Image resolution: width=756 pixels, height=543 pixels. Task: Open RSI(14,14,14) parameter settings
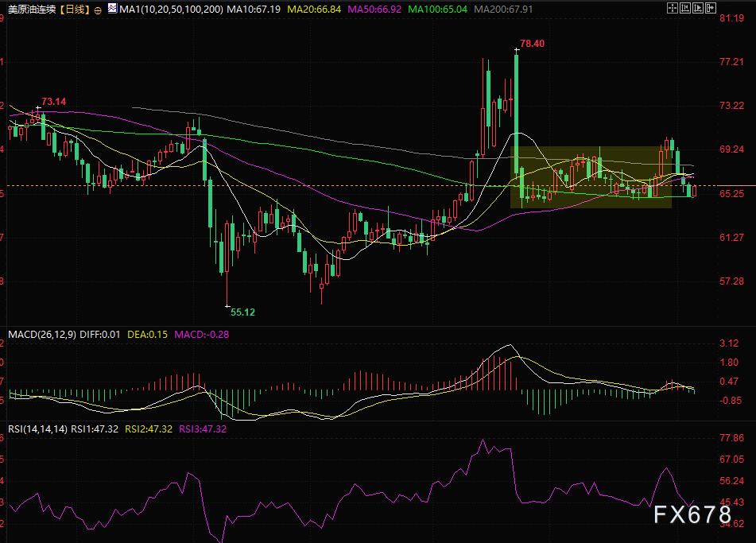coord(37,429)
